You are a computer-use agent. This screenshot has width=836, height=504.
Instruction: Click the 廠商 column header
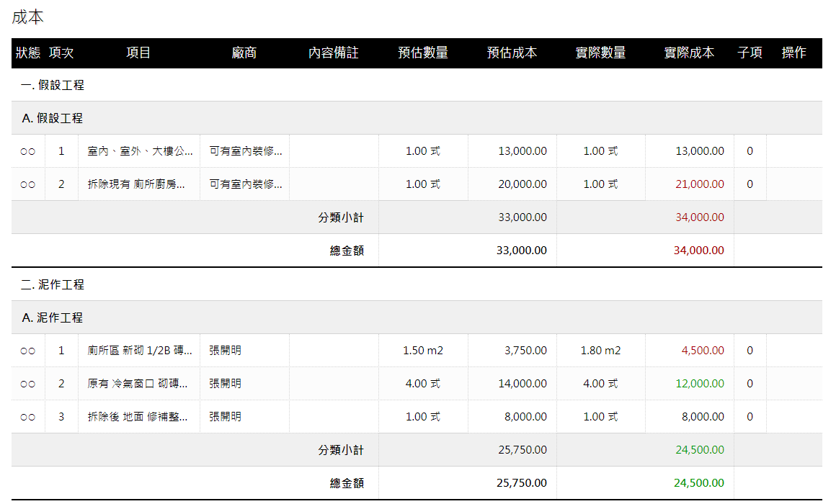(x=244, y=53)
